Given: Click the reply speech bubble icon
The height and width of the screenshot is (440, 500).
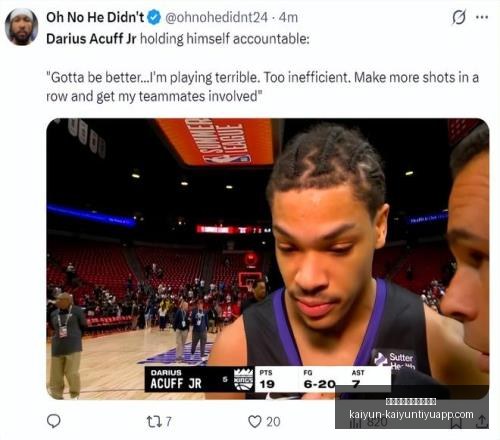Looking at the screenshot, I should [54, 421].
